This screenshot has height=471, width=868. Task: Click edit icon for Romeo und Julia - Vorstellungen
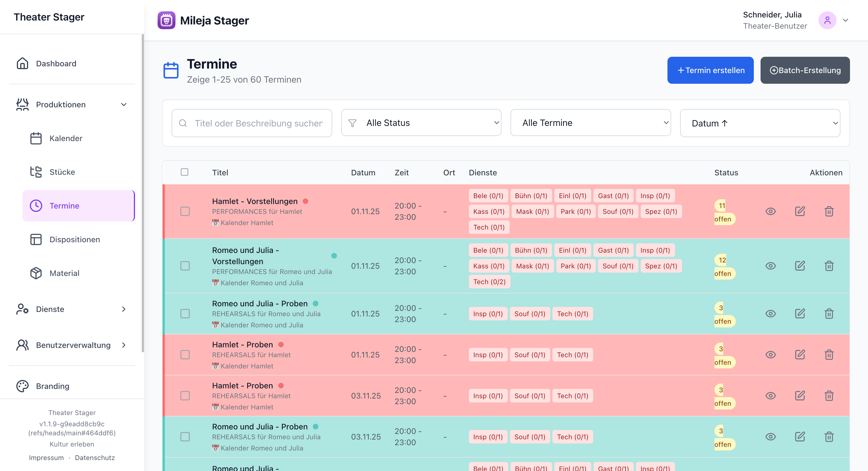800,266
